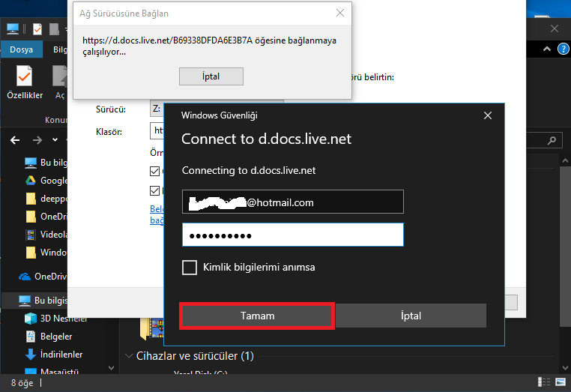Click the Klasör address input field

pos(157,130)
